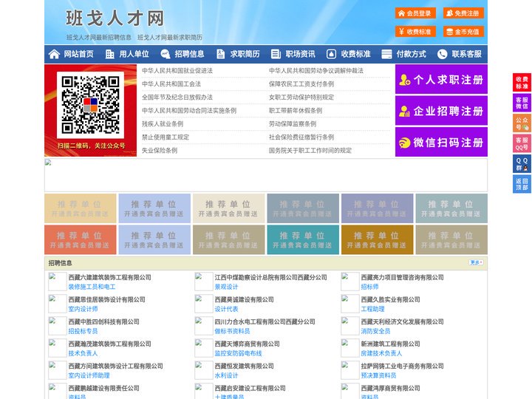Screen dimensions: 532x399
Task: Open 禁止使用童工规定 link
Action: [x=166, y=137]
